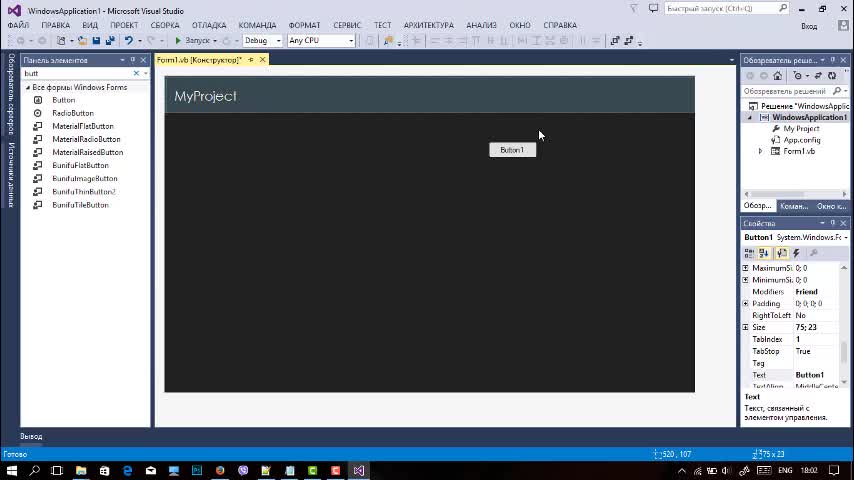Switch to Коман... tab in Solution Explorer
Image resolution: width=854 pixels, height=480 pixels.
[x=794, y=206]
